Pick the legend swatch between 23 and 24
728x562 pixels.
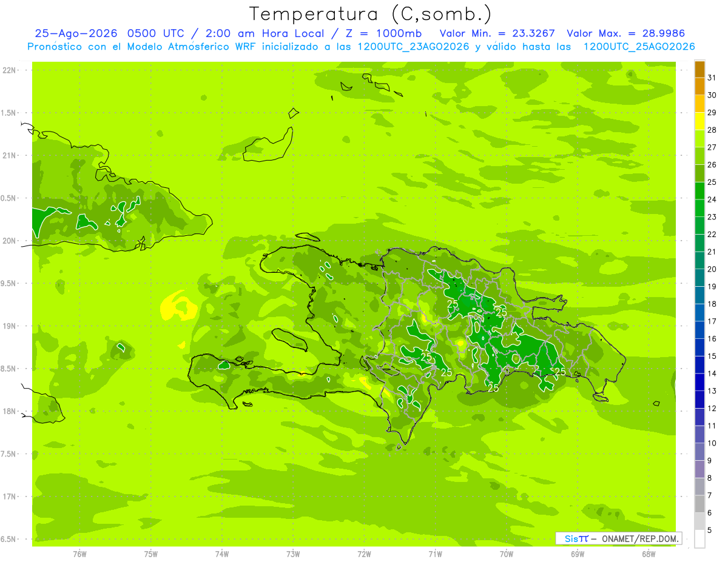pos(699,209)
